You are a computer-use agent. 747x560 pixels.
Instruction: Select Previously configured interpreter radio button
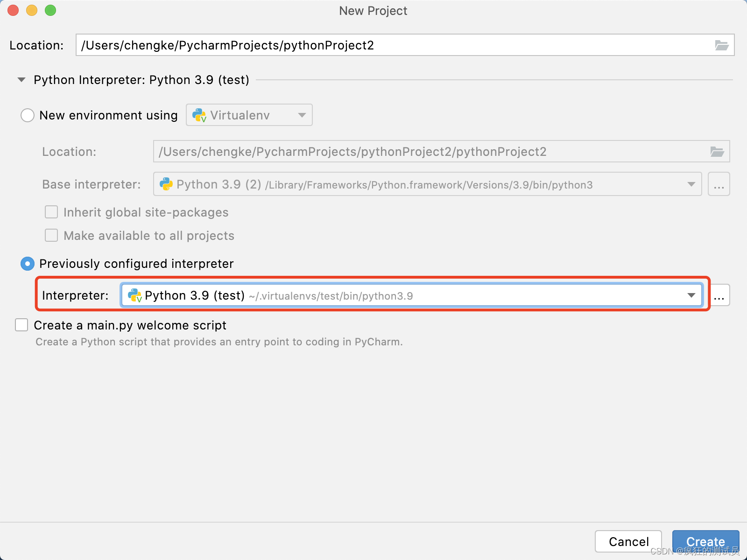coord(28,264)
